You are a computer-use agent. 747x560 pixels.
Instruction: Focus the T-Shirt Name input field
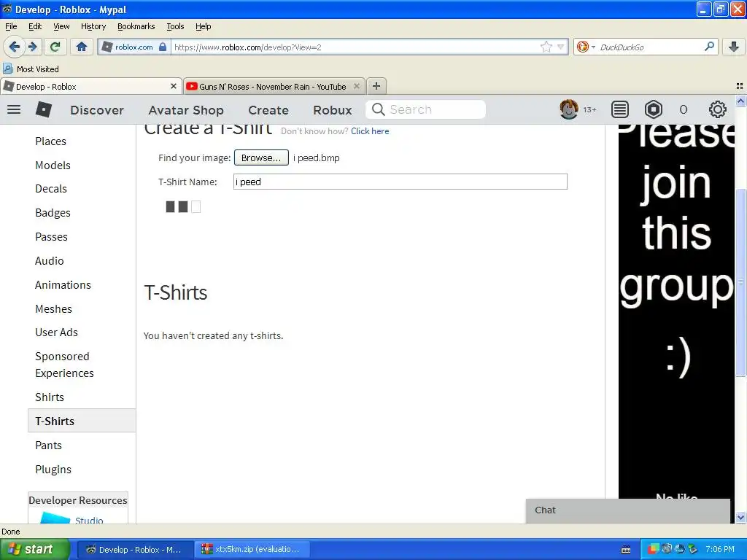400,182
